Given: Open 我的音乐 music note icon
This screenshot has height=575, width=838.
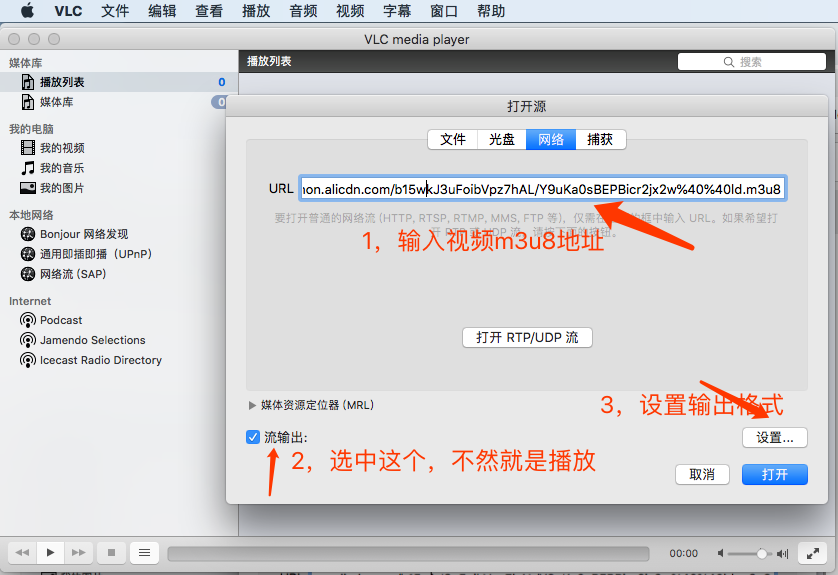Looking at the screenshot, I should coord(28,168).
